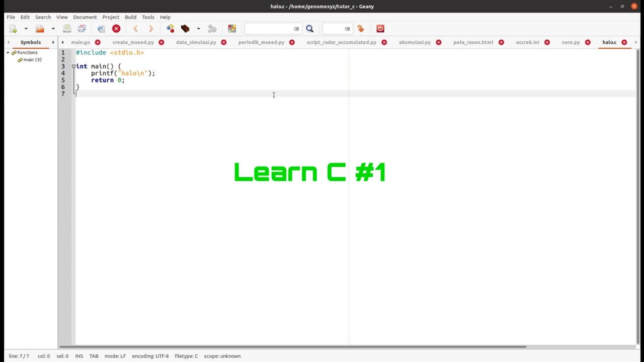Open the File menu
The width and height of the screenshot is (644, 362).
pyautogui.click(x=11, y=17)
